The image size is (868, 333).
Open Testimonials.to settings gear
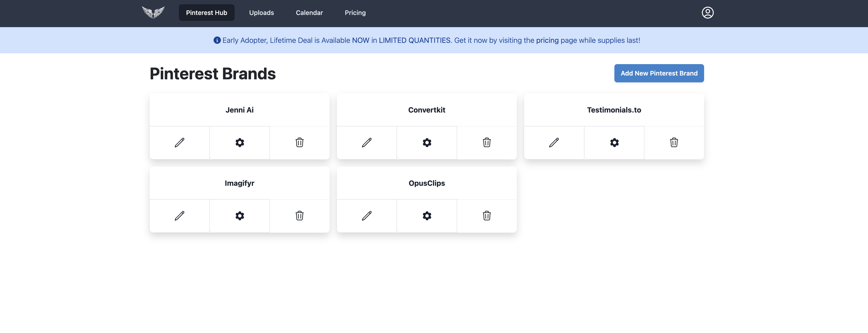click(614, 143)
